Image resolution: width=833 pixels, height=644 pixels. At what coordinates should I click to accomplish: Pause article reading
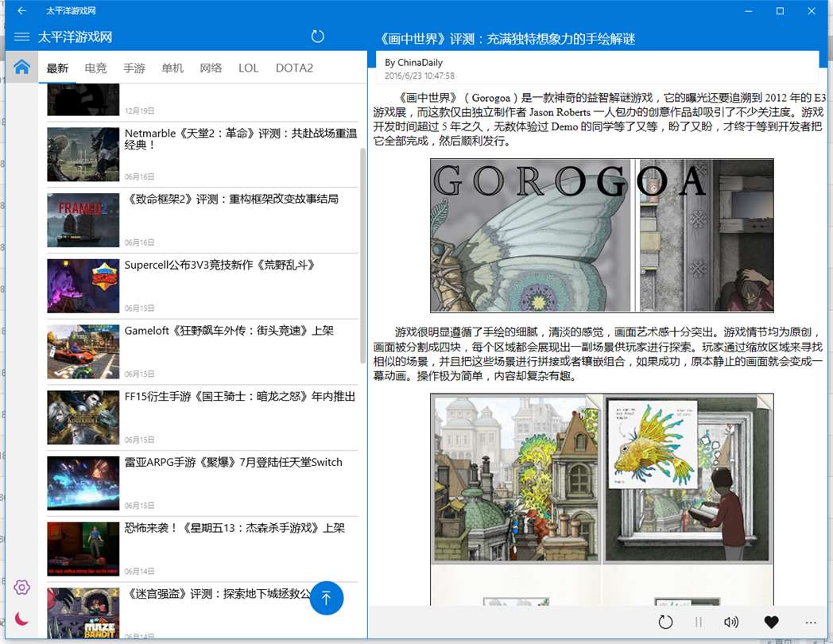(x=698, y=622)
